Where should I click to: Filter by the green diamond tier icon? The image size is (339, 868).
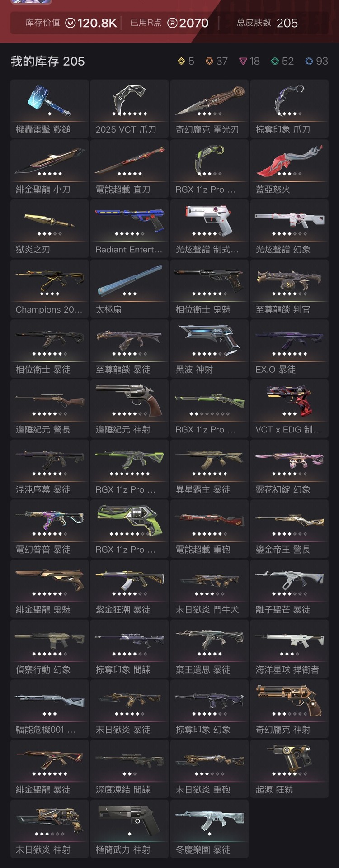click(275, 61)
